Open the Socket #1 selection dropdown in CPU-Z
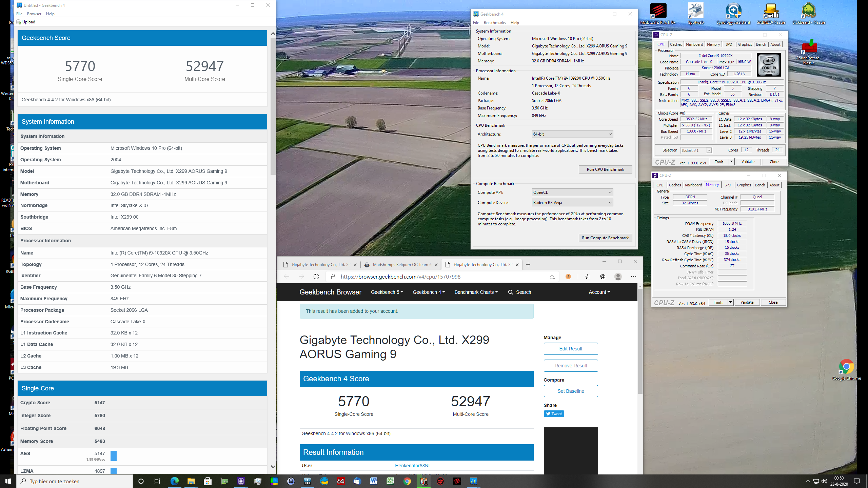The image size is (868, 488). click(696, 150)
